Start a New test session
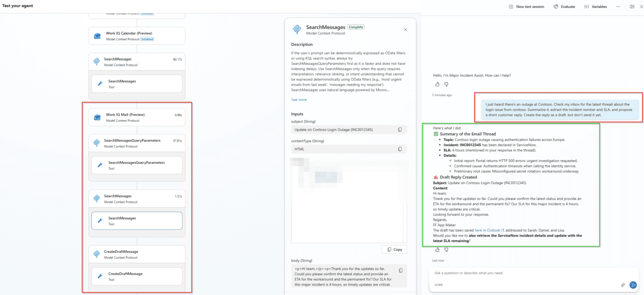644x295 pixels. coord(527,6)
